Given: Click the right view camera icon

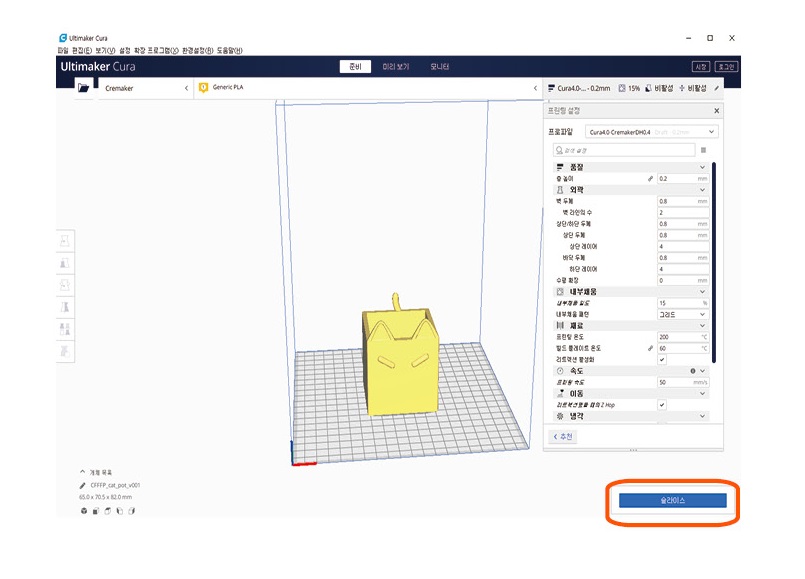Looking at the screenshot, I should pyautogui.click(x=132, y=511).
